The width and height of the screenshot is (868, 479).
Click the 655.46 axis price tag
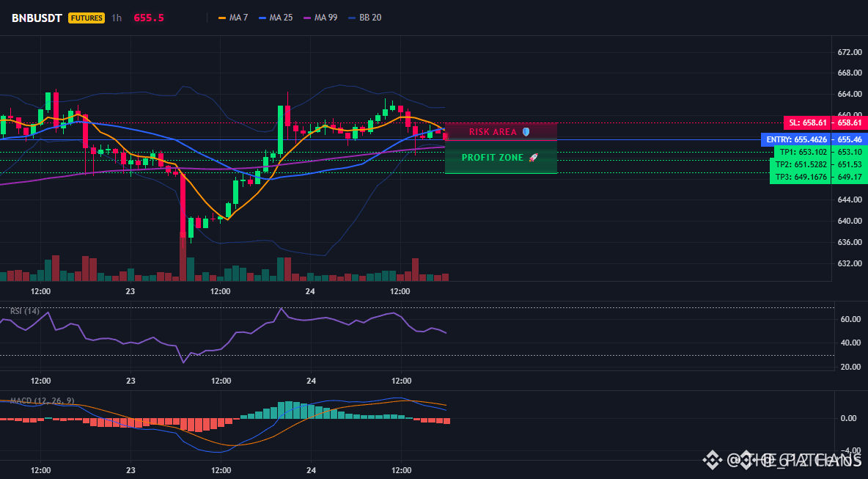click(850, 139)
